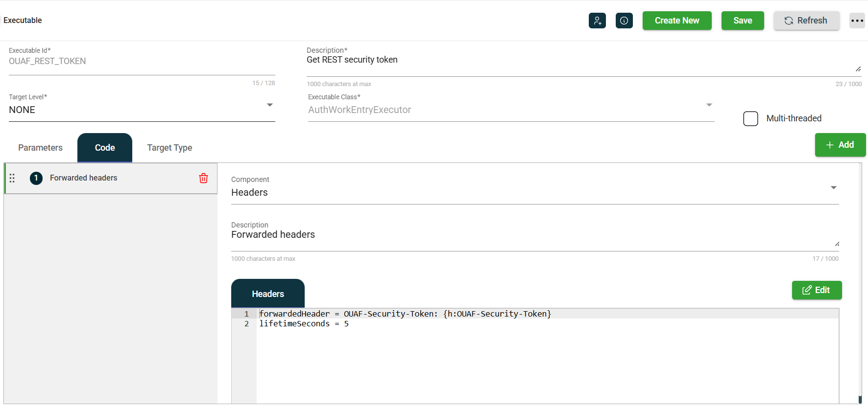This screenshot has width=868, height=410.
Task: Select the Code tab
Action: [x=105, y=148]
